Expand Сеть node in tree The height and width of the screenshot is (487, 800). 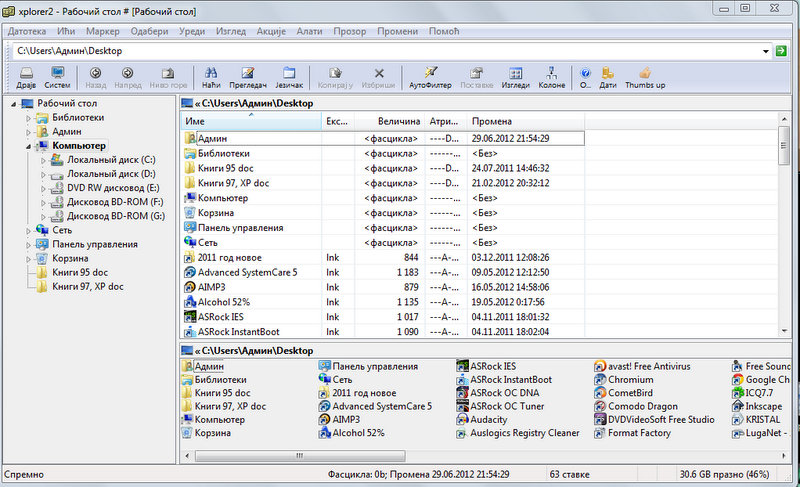[x=29, y=230]
